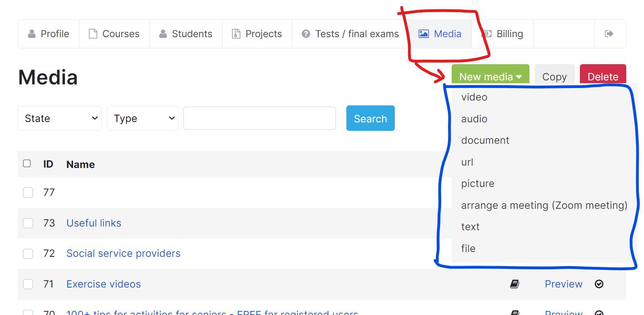Screen dimensions: 644x315
Task: Click the page icon beside Courses
Action: pyautogui.click(x=93, y=34)
